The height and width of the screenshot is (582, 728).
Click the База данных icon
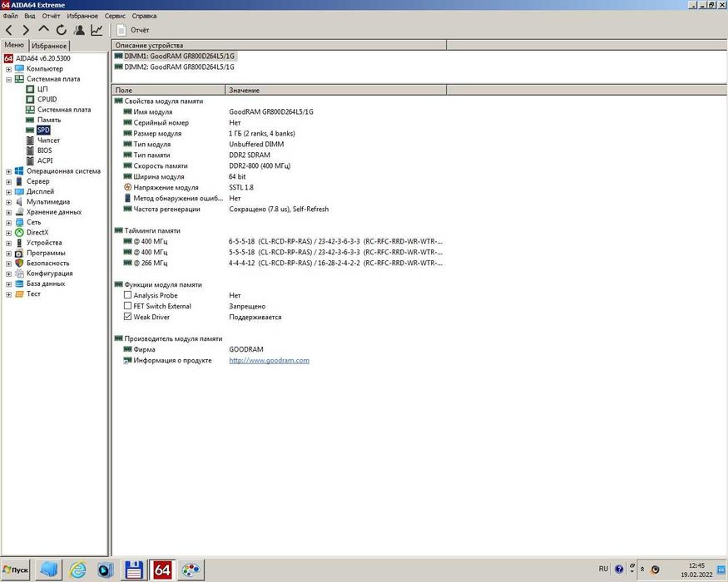click(19, 284)
